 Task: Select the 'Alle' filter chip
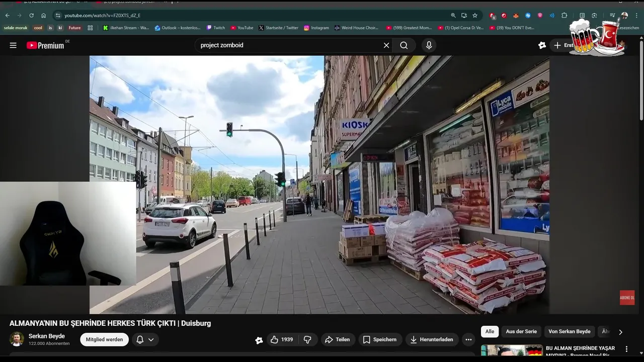490,331
